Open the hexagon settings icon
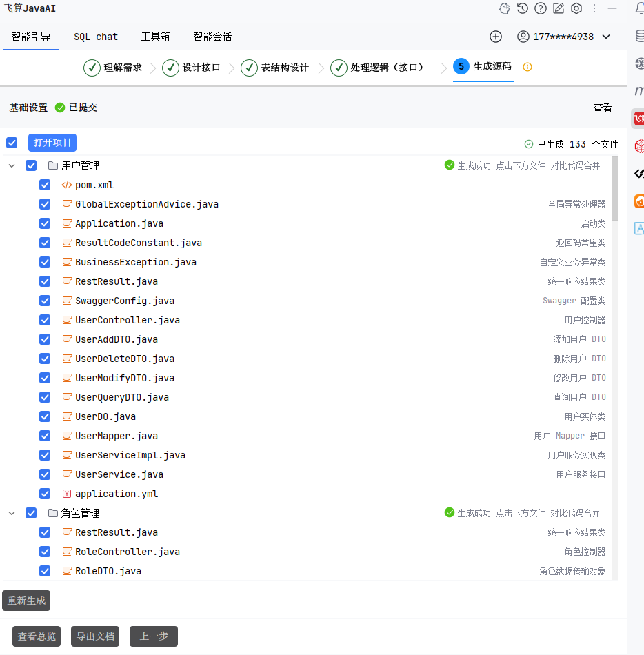 click(x=576, y=8)
